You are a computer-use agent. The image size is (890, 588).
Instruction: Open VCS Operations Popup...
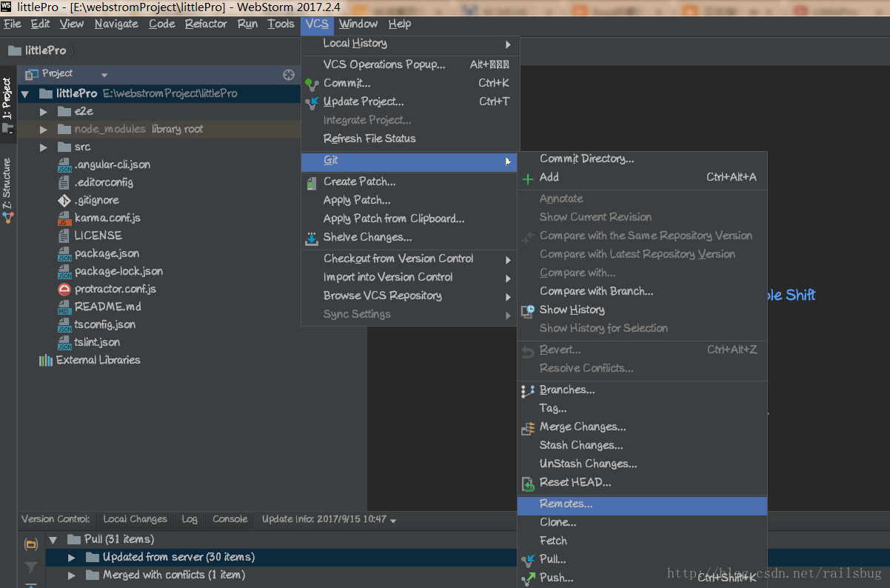409,65
